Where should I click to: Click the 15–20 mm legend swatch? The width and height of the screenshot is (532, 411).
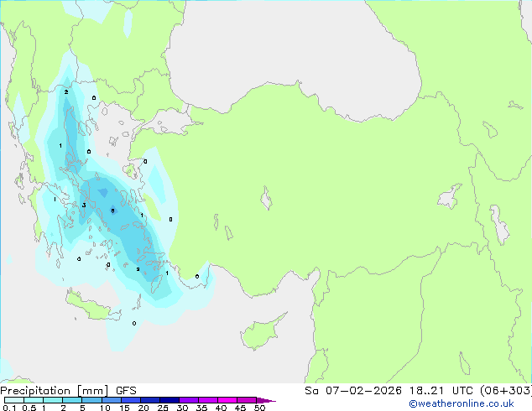[x=130, y=400]
